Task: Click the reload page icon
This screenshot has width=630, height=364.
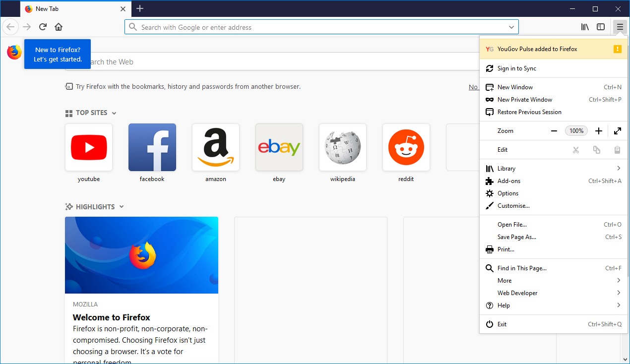Action: pyautogui.click(x=43, y=27)
